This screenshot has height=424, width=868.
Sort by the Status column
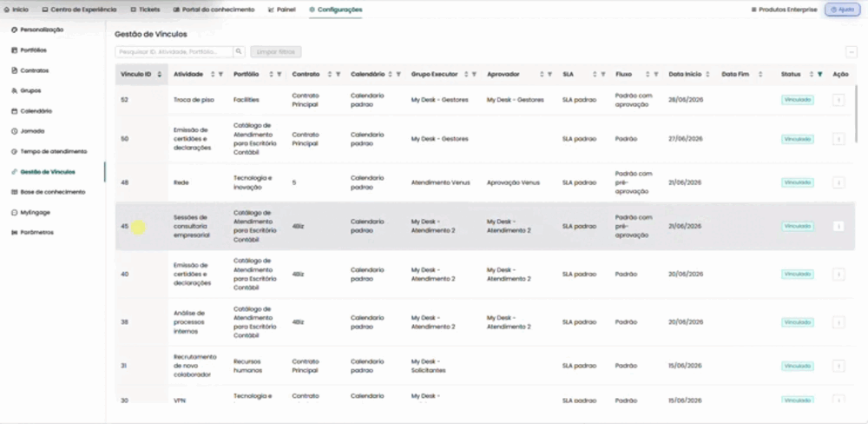pyautogui.click(x=812, y=74)
